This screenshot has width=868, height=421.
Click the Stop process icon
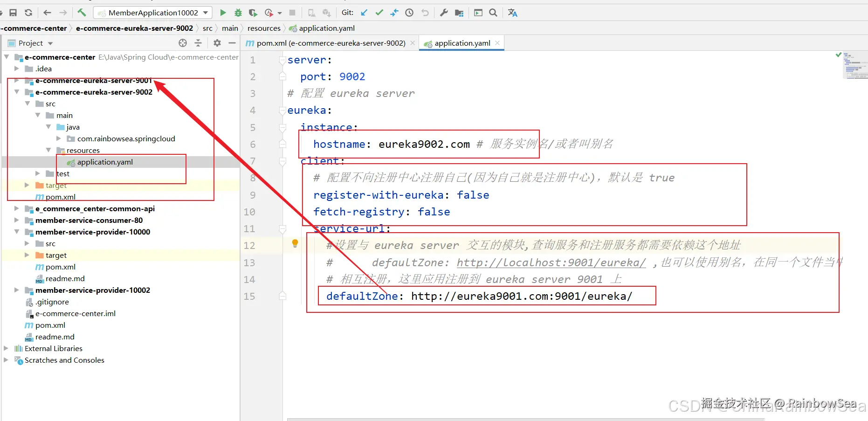(x=292, y=13)
